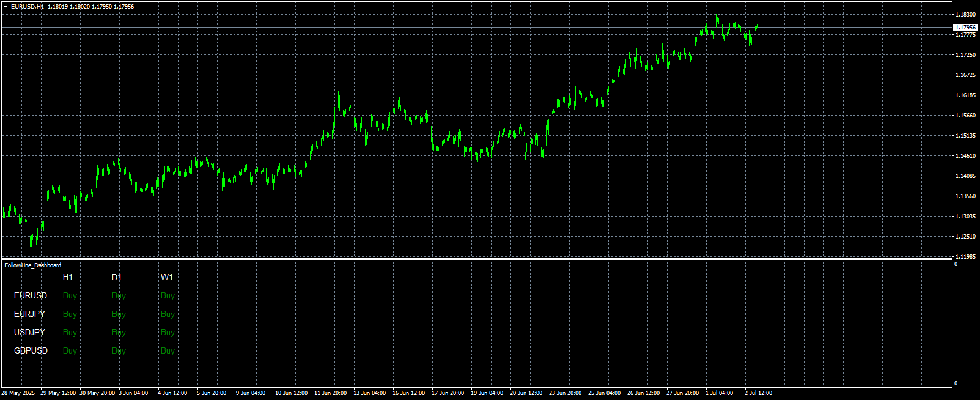Click the 1.17250 price scale value

(965, 55)
